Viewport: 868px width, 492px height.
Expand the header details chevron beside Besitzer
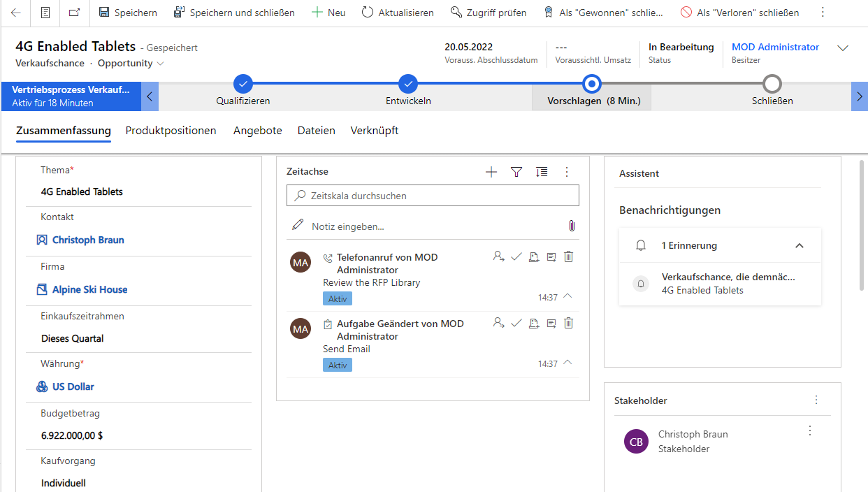[843, 48]
